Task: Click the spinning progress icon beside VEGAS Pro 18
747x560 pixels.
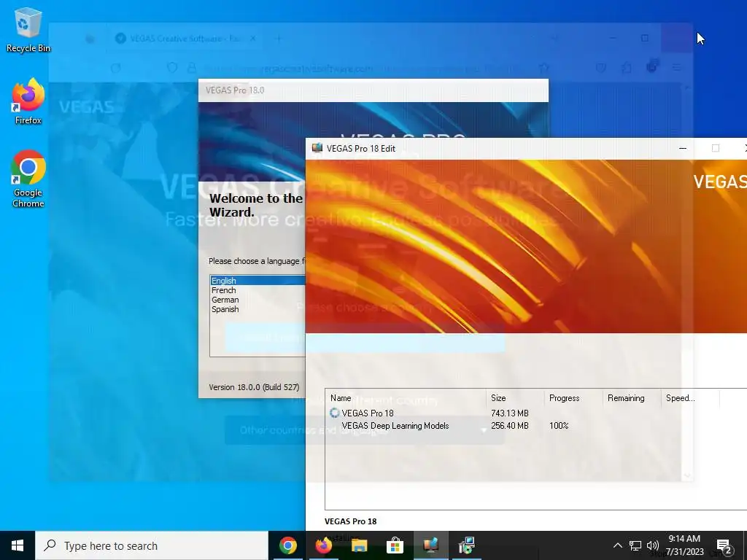Action: click(334, 413)
